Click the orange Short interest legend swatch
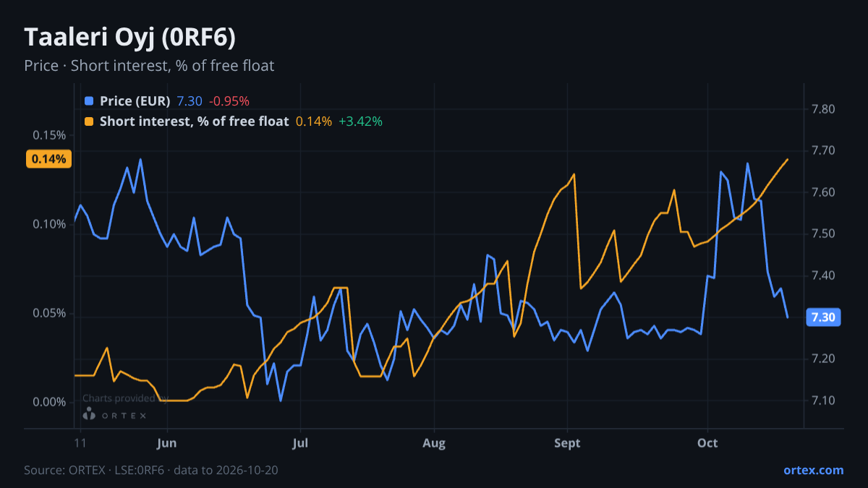Viewport: 868px width, 488px height. [89, 121]
